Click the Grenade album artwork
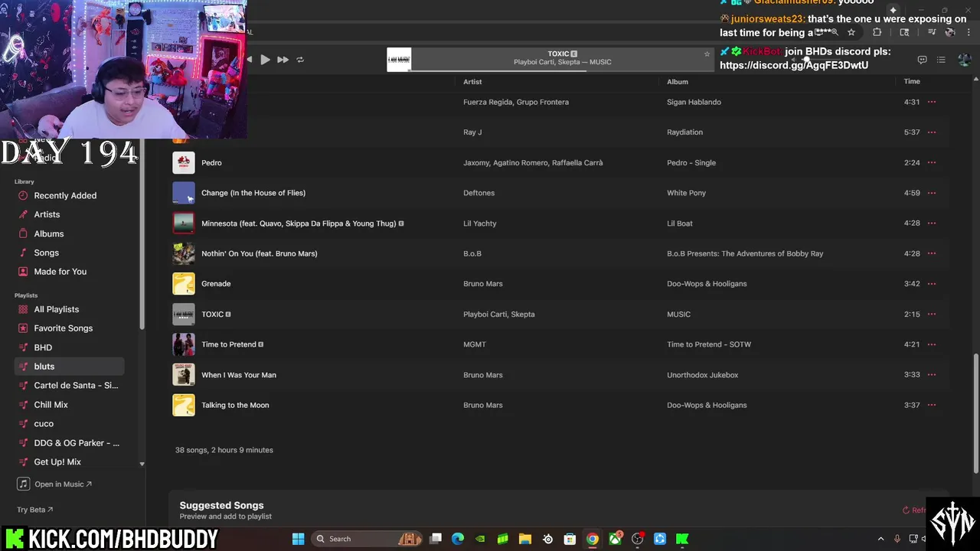Viewport: 980px width, 551px height. pyautogui.click(x=184, y=284)
